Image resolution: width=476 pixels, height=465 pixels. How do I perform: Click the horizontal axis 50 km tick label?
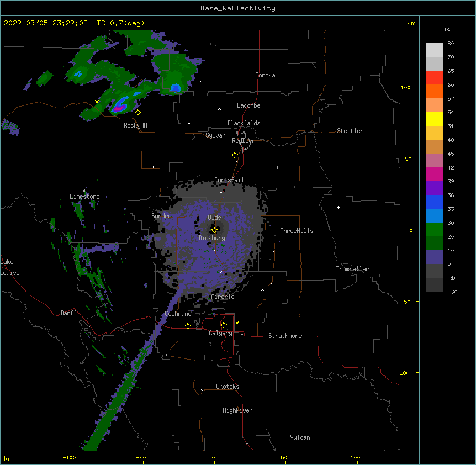(x=284, y=457)
